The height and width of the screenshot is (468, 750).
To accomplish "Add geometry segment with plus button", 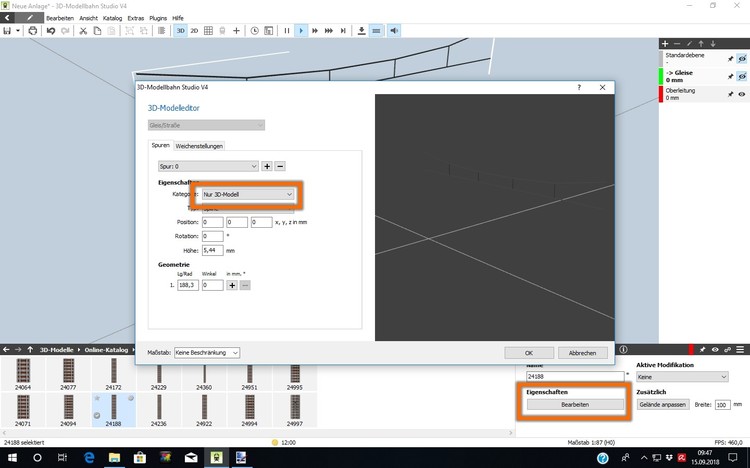I will (232, 285).
